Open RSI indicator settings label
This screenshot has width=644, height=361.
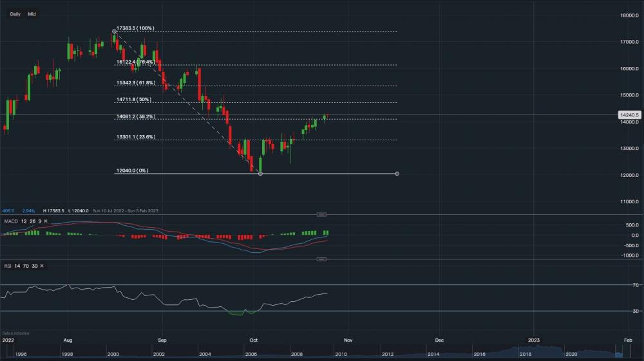tap(8, 265)
